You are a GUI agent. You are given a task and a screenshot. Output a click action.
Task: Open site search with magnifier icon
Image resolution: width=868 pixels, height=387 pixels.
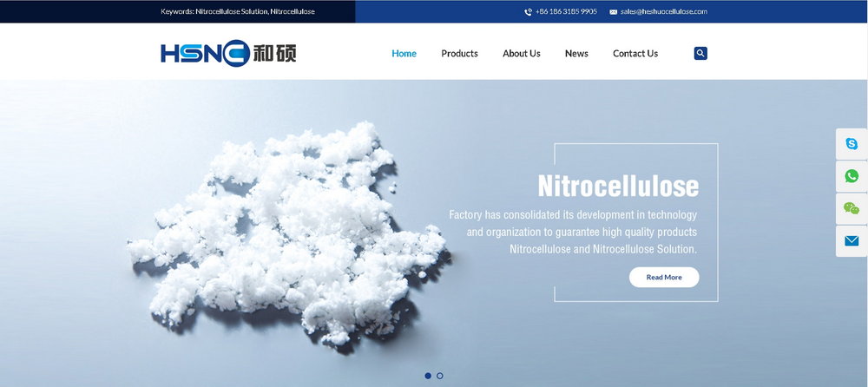pyautogui.click(x=700, y=53)
